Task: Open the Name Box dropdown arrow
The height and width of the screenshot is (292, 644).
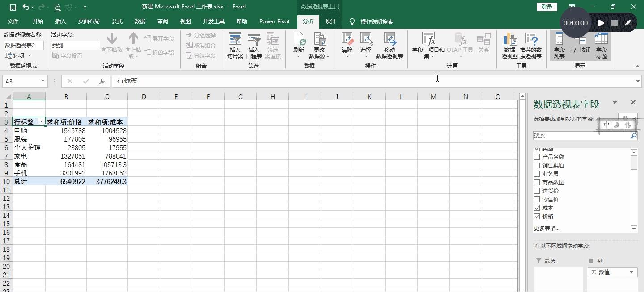Action: pos(43,81)
